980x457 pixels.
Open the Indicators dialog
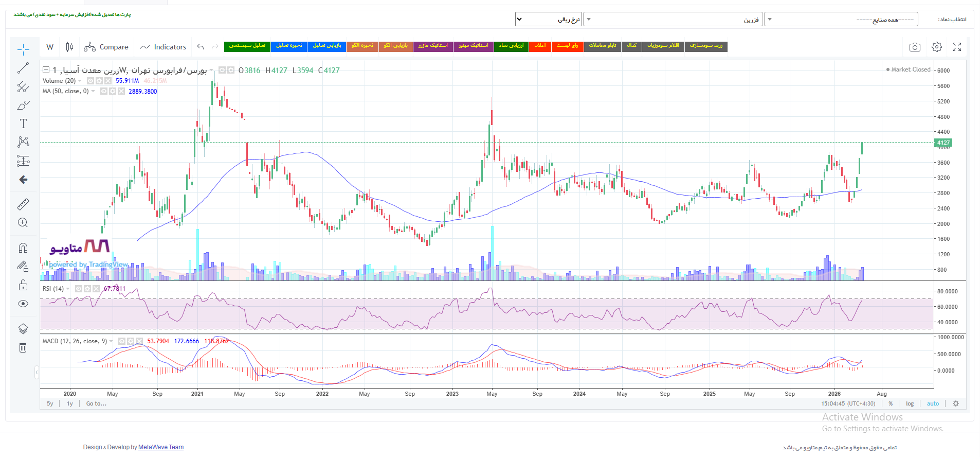[163, 47]
